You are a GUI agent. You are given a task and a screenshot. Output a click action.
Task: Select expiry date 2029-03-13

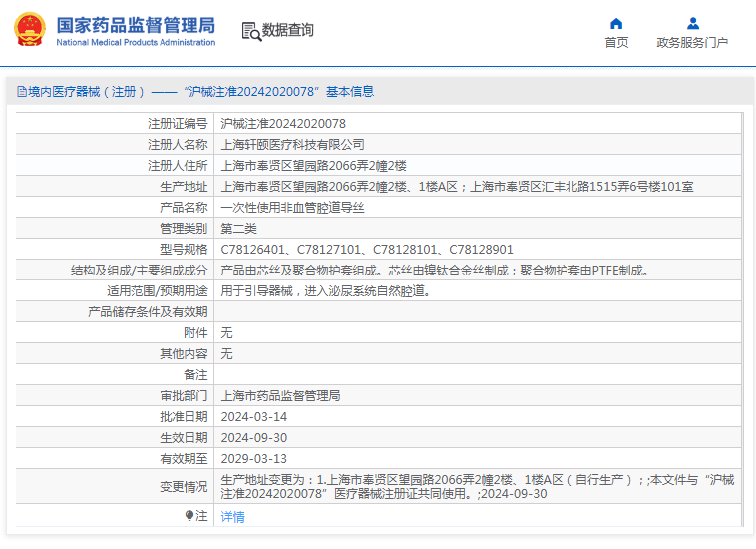point(254,459)
